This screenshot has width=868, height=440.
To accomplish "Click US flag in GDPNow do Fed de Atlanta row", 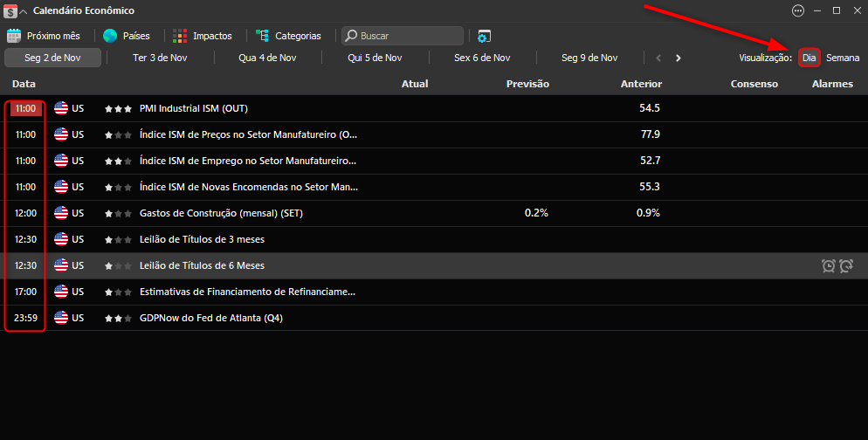I will coord(61,318).
